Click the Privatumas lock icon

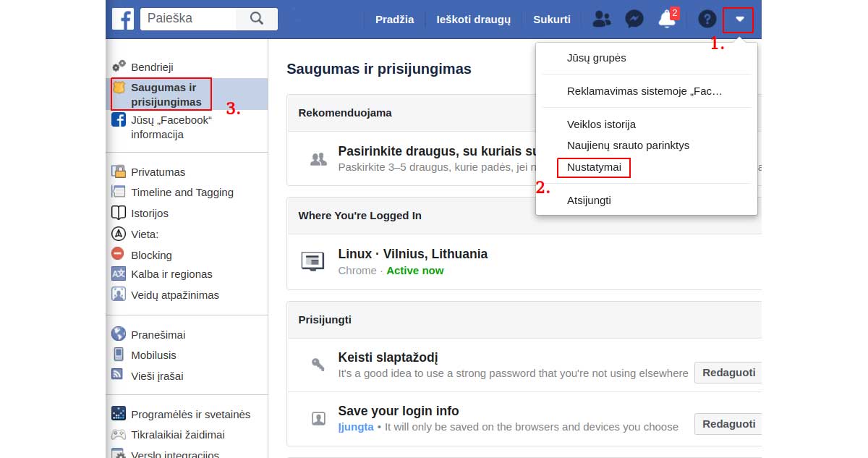(119, 171)
